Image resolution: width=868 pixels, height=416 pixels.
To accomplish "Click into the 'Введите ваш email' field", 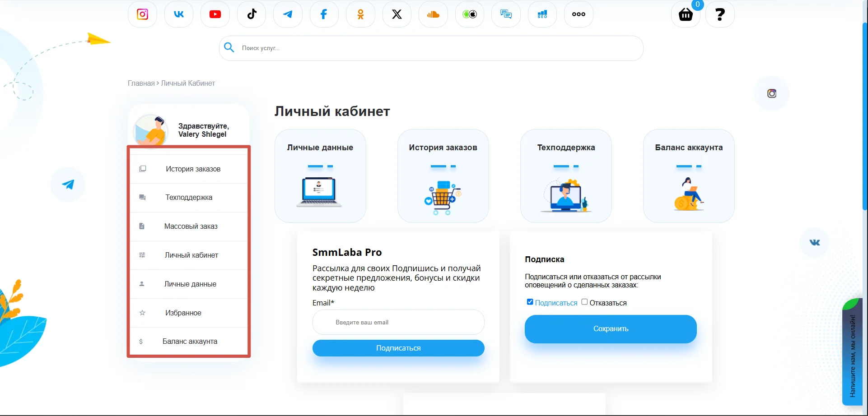I will [398, 322].
